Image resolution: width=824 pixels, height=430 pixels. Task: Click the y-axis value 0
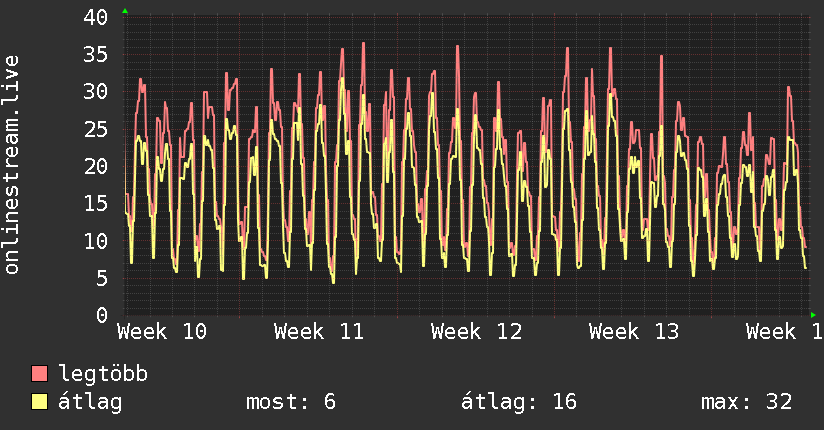coord(102,315)
